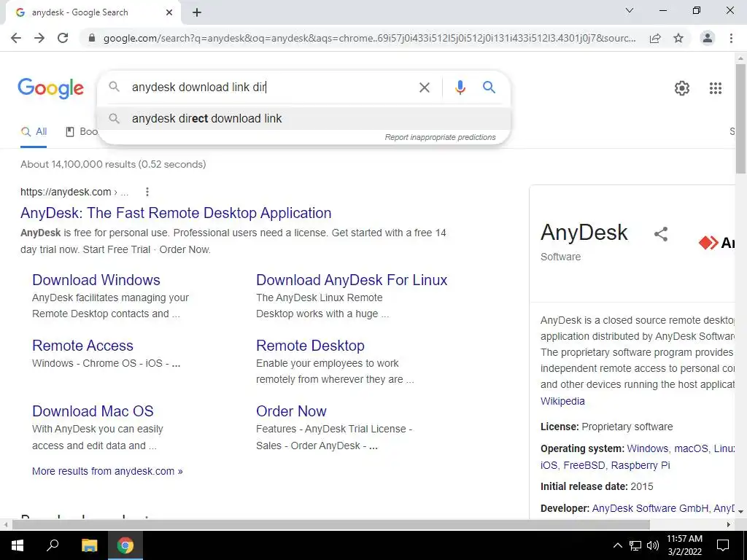Screen dimensions: 747x560
Task: Open the Chrome profile avatar menu
Action: [x=708, y=38]
